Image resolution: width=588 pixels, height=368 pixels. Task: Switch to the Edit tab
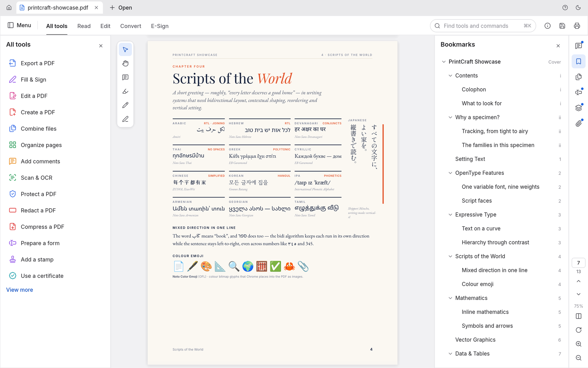tap(105, 26)
